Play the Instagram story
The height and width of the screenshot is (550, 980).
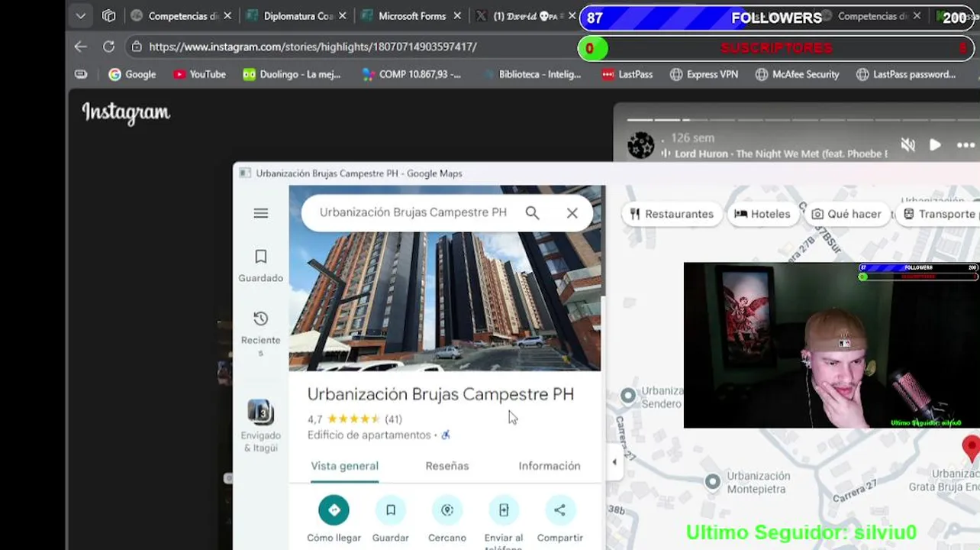(x=935, y=145)
